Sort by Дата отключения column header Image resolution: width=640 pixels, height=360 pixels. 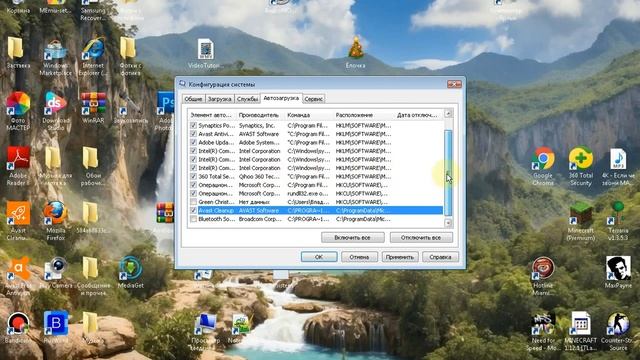pos(419,115)
